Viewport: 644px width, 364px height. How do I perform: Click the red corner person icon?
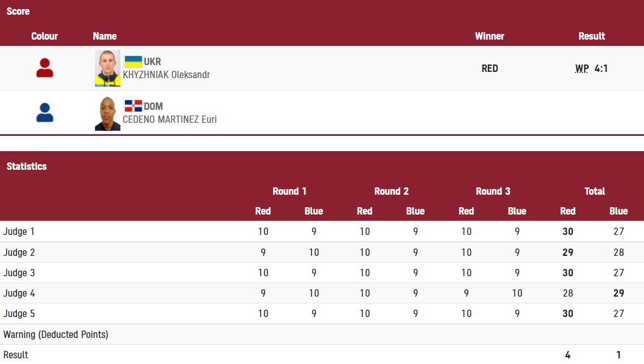(x=45, y=68)
